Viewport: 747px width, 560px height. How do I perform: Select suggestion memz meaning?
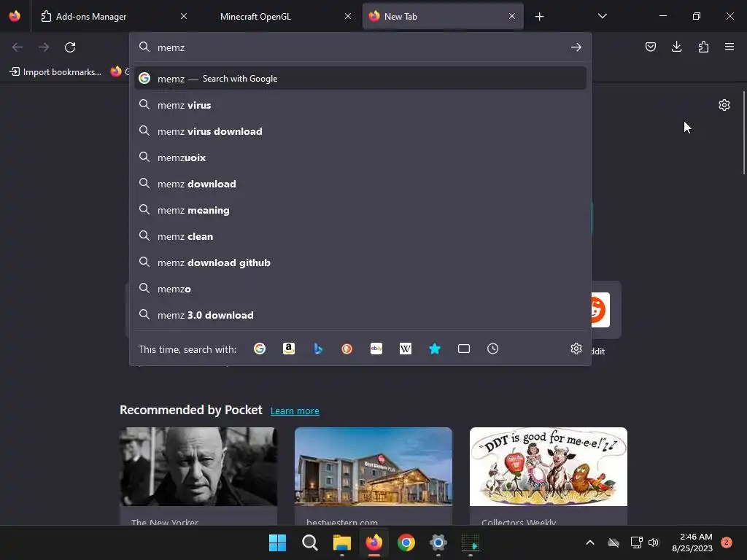pos(360,210)
